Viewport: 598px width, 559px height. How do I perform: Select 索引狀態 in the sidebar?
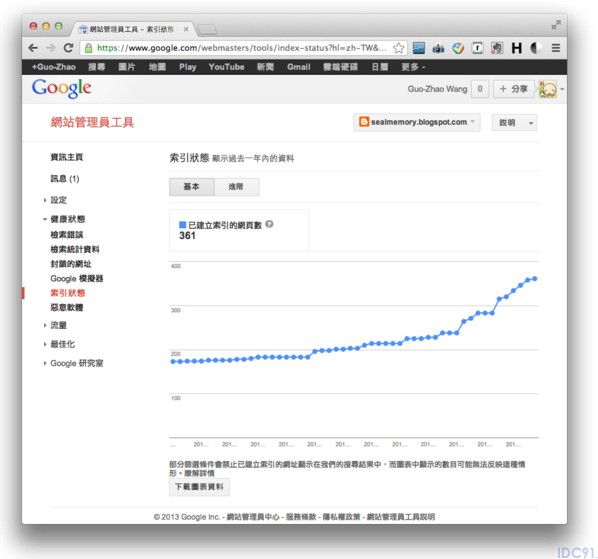pyautogui.click(x=68, y=293)
